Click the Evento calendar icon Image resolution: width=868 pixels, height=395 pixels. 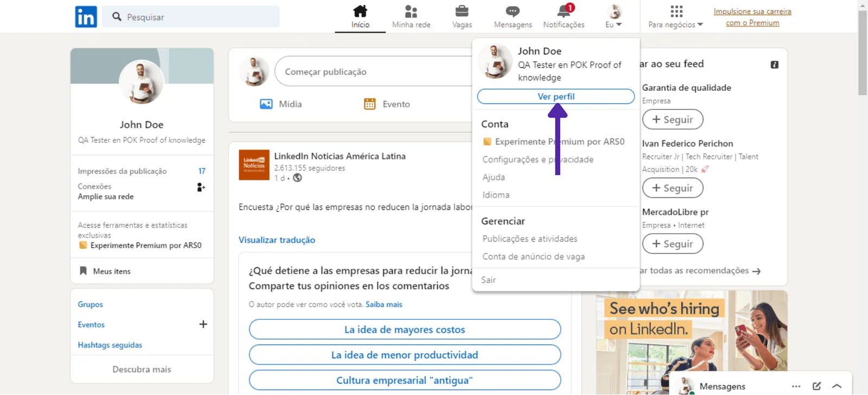[369, 104]
